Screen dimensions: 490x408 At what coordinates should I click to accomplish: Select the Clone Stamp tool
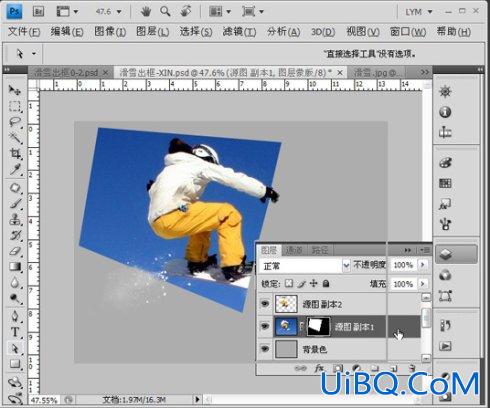tap(15, 219)
